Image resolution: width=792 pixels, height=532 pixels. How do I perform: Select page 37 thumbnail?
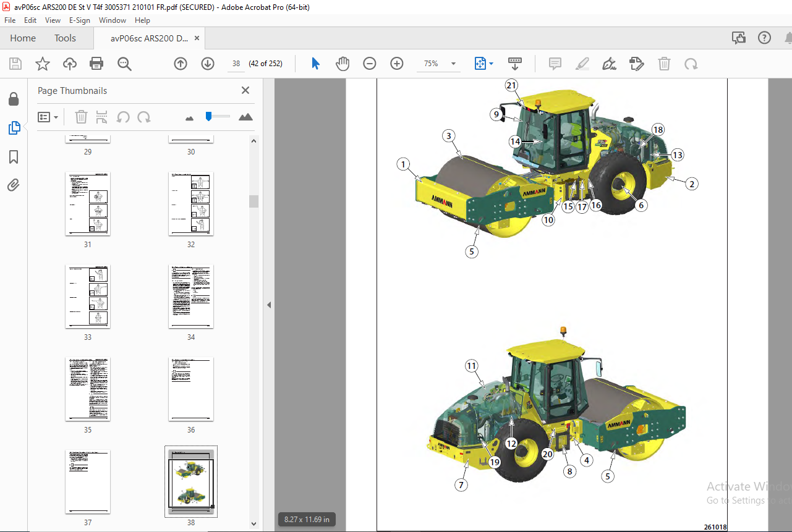pyautogui.click(x=88, y=482)
